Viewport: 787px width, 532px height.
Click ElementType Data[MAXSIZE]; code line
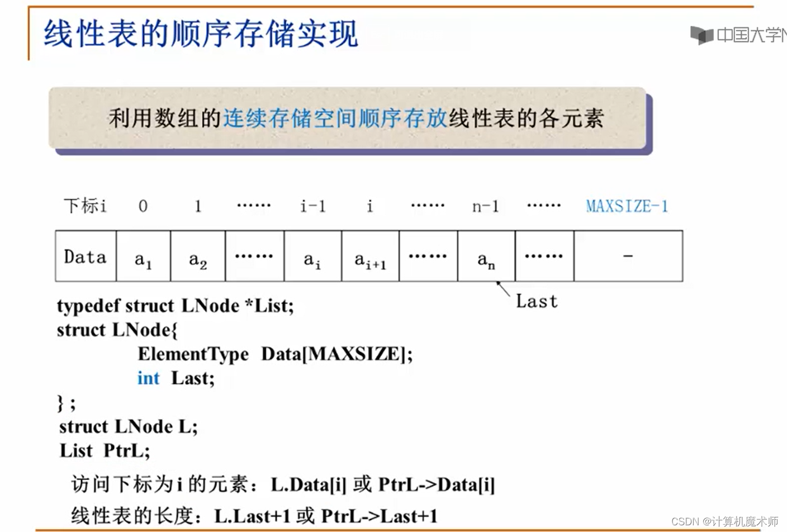(275, 354)
